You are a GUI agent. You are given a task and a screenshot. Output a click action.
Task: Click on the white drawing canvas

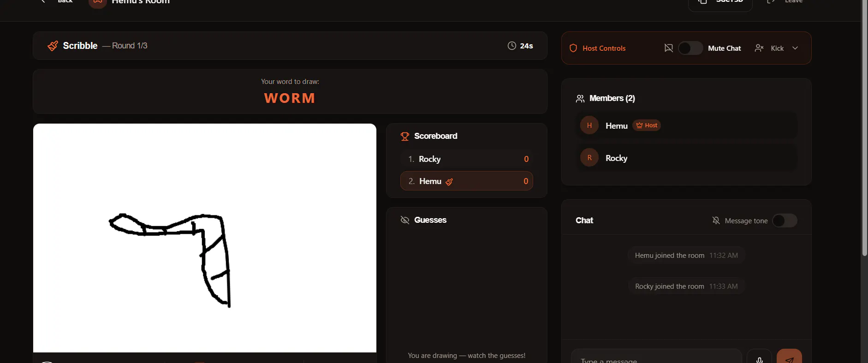(205, 238)
